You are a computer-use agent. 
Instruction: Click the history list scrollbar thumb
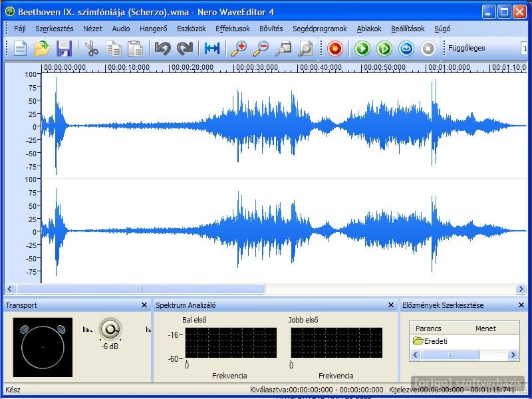(451, 355)
